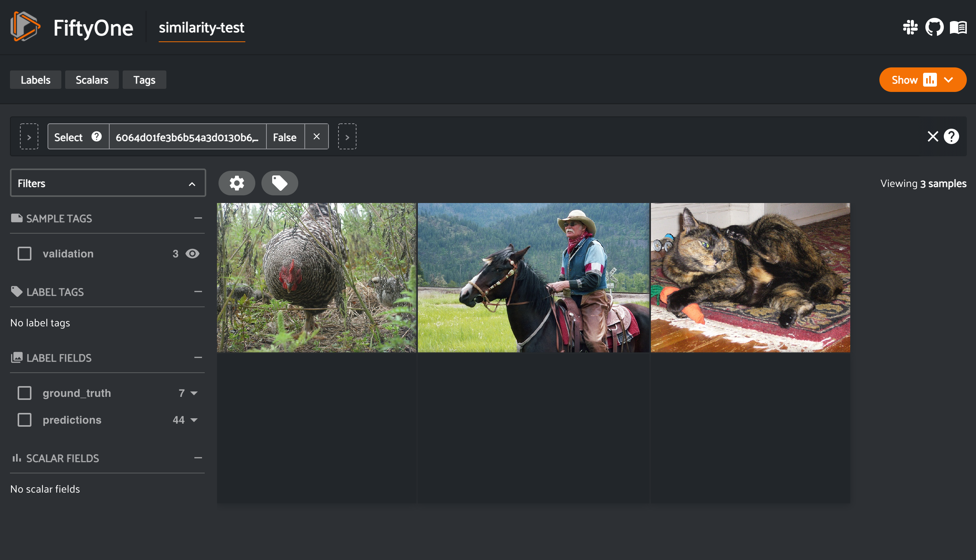Toggle validation tag visibility eye
This screenshot has width=976, height=560.
click(192, 254)
